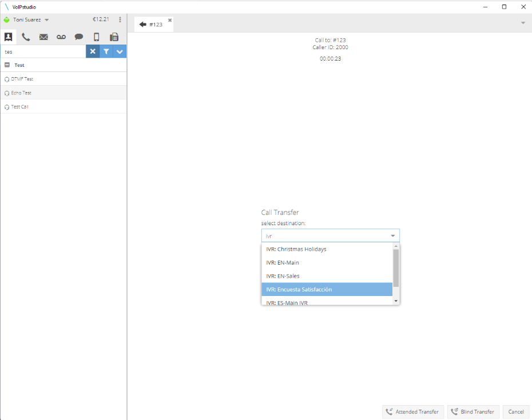Open the chat bubble icon
This screenshot has width=532, height=420.
pyautogui.click(x=79, y=37)
